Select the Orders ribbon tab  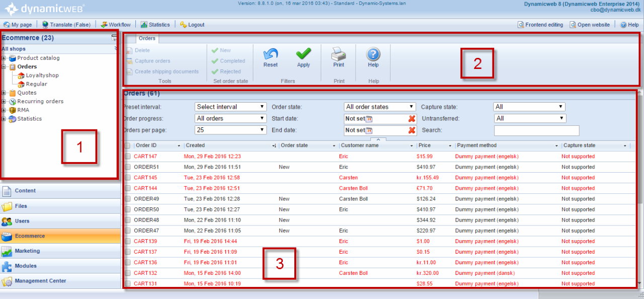click(x=147, y=38)
